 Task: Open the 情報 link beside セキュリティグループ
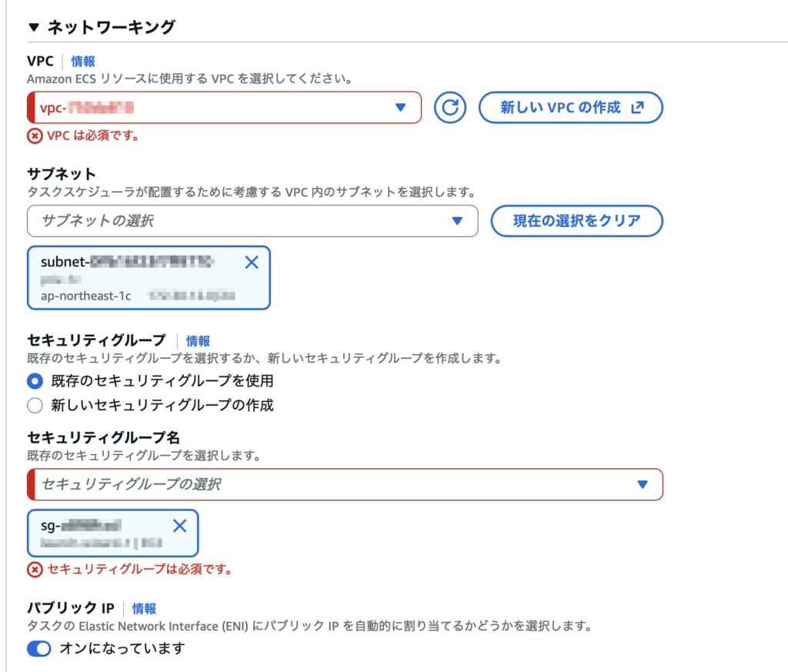tap(198, 340)
